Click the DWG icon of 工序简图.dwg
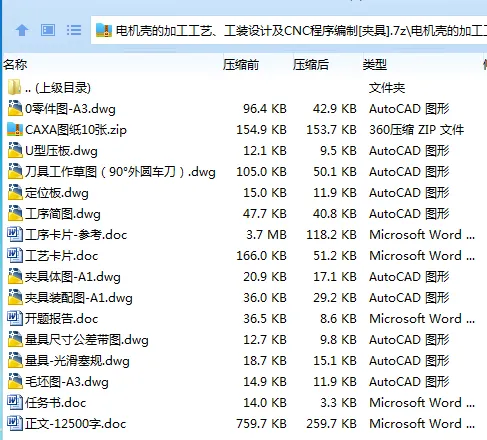The height and width of the screenshot is (440, 487). coord(15,213)
